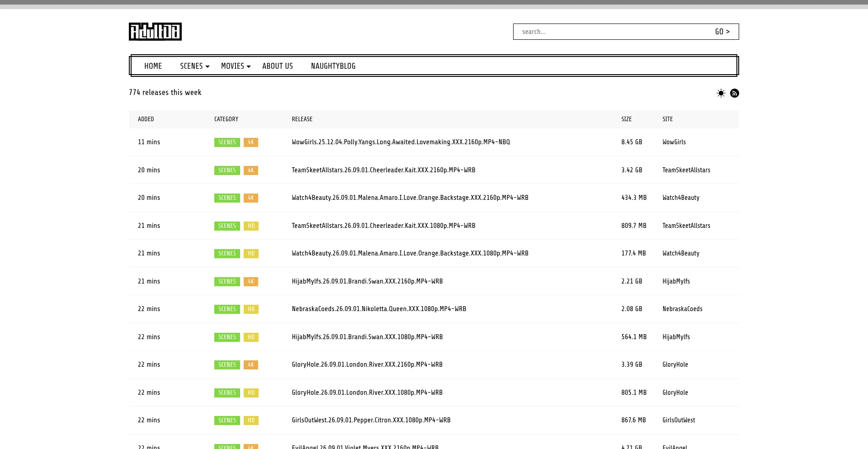868x449 pixels.
Task: Click the 434.3 MB size value
Action: [x=634, y=198]
